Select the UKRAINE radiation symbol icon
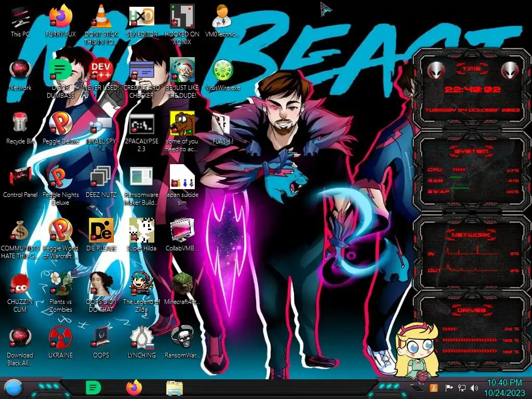This screenshot has width=532, height=399. tap(61, 337)
